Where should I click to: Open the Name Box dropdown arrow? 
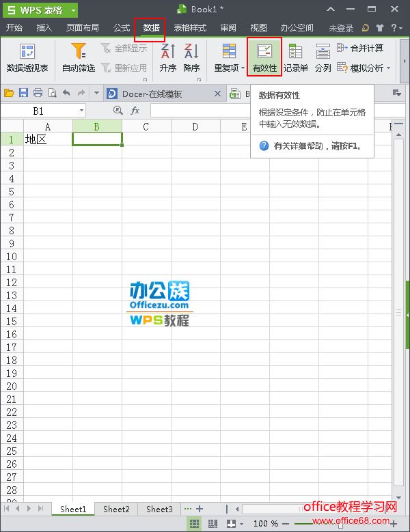pyautogui.click(x=81, y=110)
